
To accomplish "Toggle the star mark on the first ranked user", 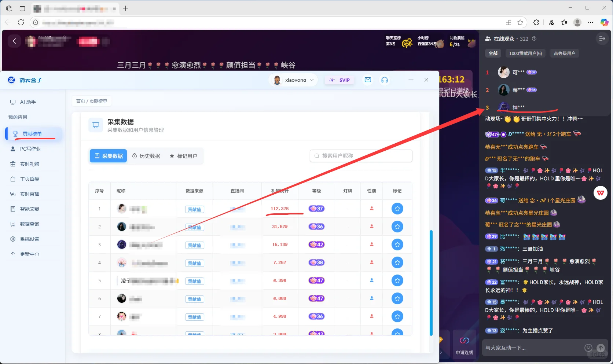I will click(397, 209).
